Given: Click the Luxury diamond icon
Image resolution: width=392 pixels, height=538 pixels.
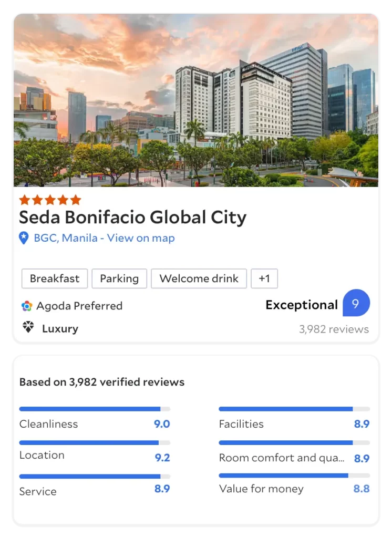Looking at the screenshot, I should point(28,328).
